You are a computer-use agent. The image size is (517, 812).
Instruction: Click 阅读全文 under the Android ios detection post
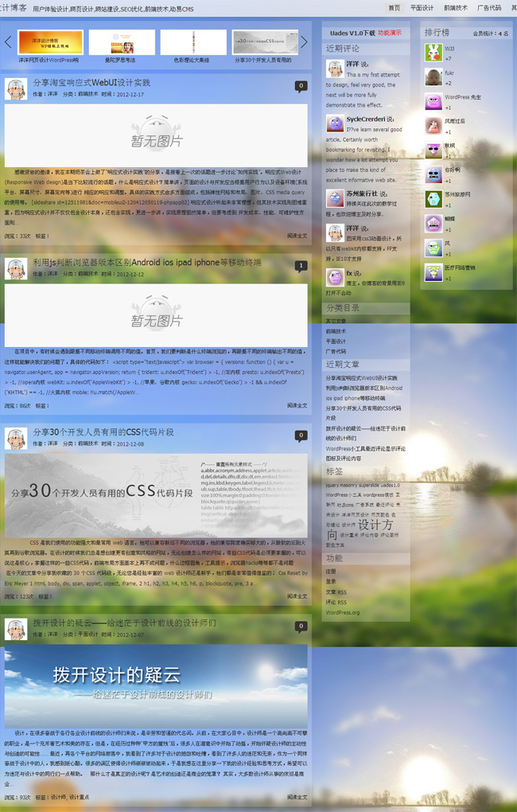(x=297, y=406)
